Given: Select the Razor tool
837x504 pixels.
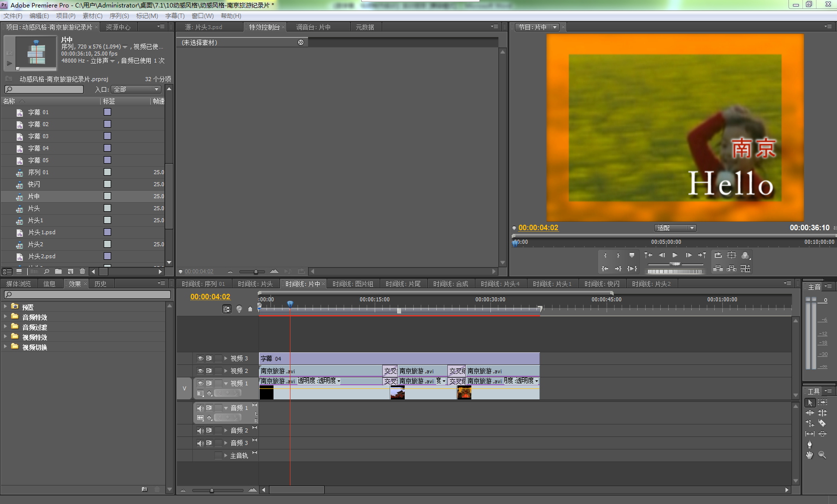Looking at the screenshot, I should tap(822, 423).
